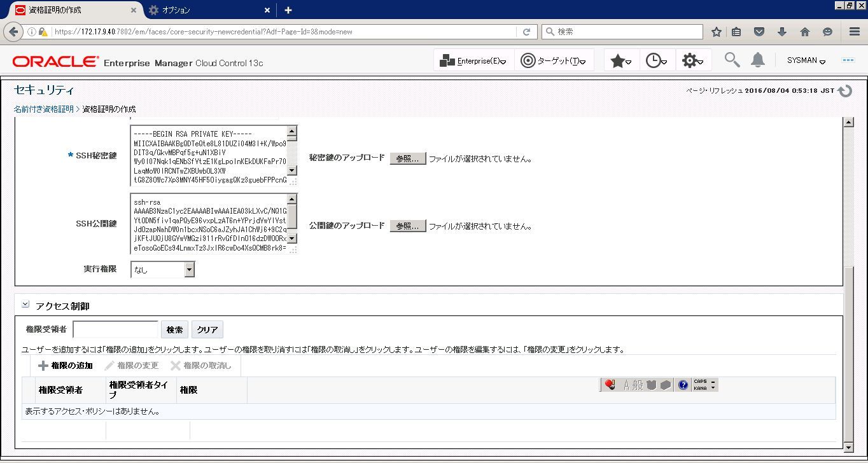This screenshot has height=463, width=868.
Task: Switch to the オプション tab
Action: coord(209,10)
